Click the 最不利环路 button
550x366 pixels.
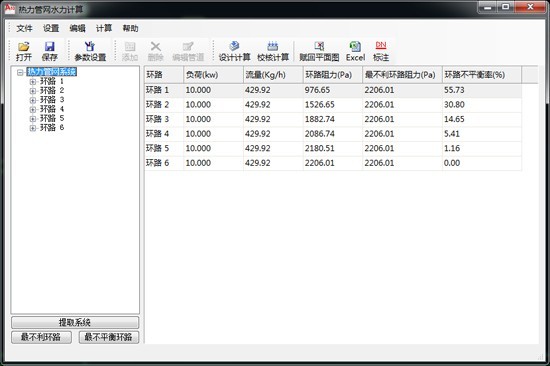(41, 337)
